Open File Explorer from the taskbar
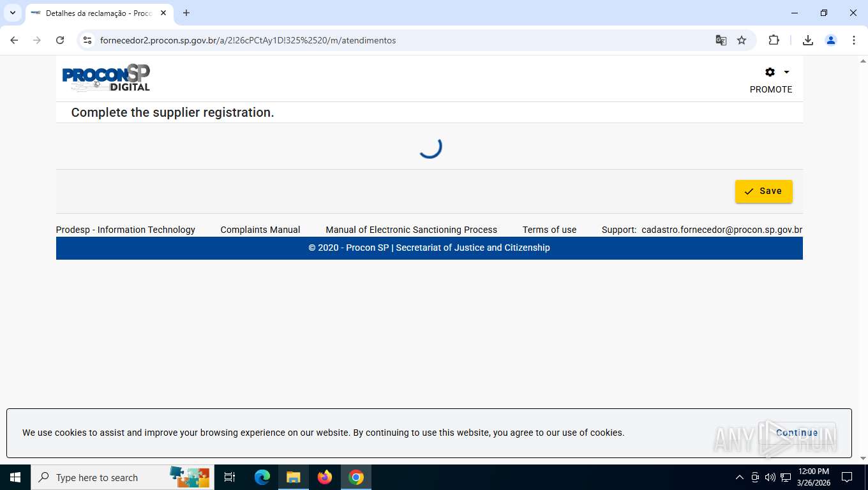Viewport: 868px width, 490px height. tap(294, 477)
